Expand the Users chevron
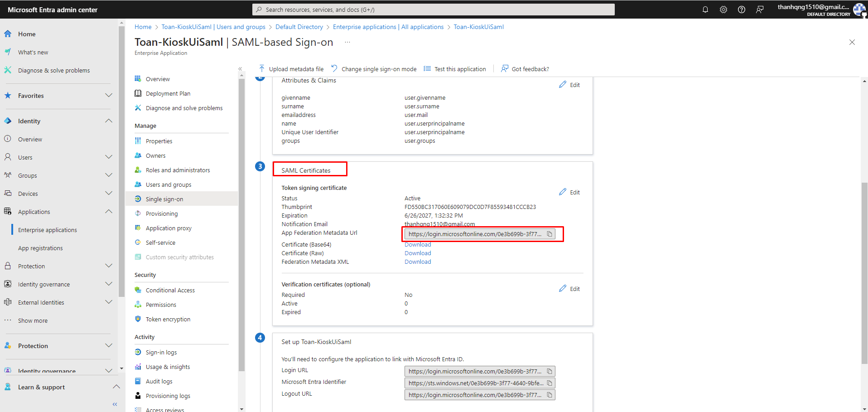Viewport: 868px width, 412px height. click(x=109, y=157)
